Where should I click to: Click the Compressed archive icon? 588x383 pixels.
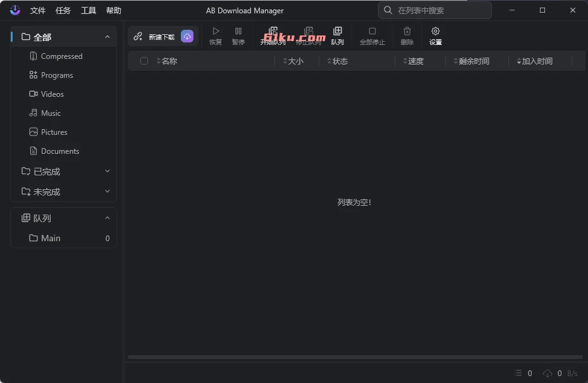pos(34,56)
